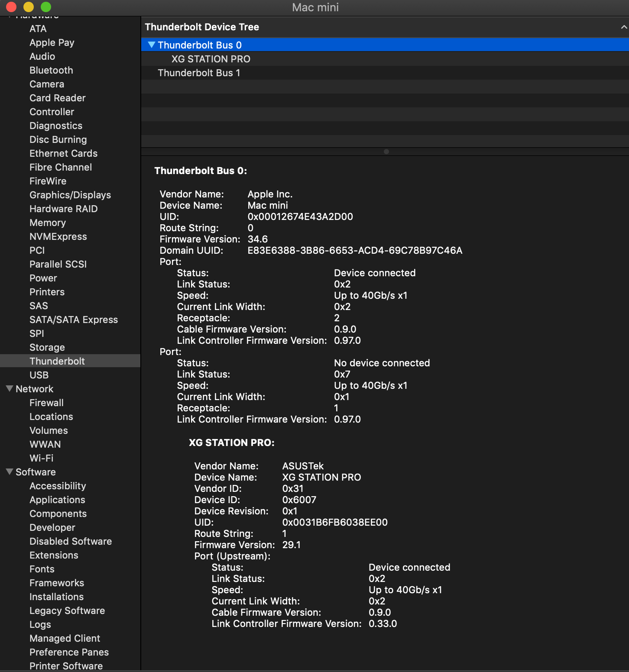Open NVMExpress entry
This screenshot has height=672, width=629.
coord(58,236)
